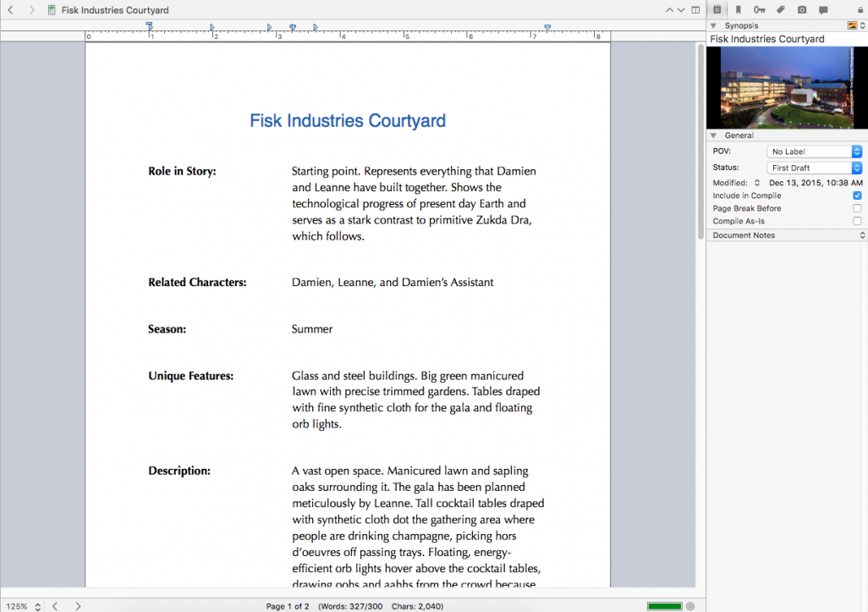This screenshot has height=612, width=868.
Task: Go to the previous page in the footer
Action: (55, 606)
